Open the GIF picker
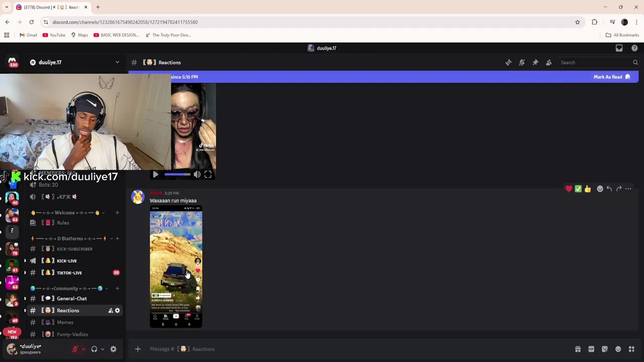Image resolution: width=644 pixels, height=362 pixels. point(591,349)
